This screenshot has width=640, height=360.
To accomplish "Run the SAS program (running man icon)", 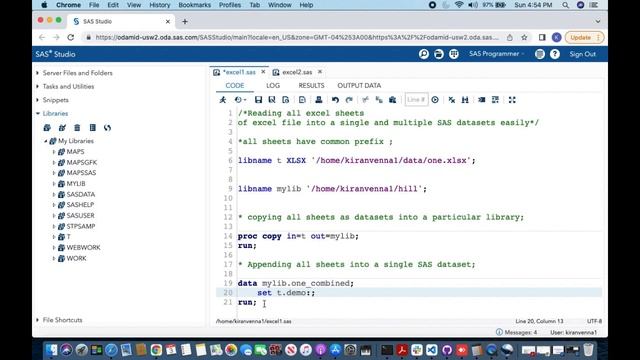I will pos(223,100).
